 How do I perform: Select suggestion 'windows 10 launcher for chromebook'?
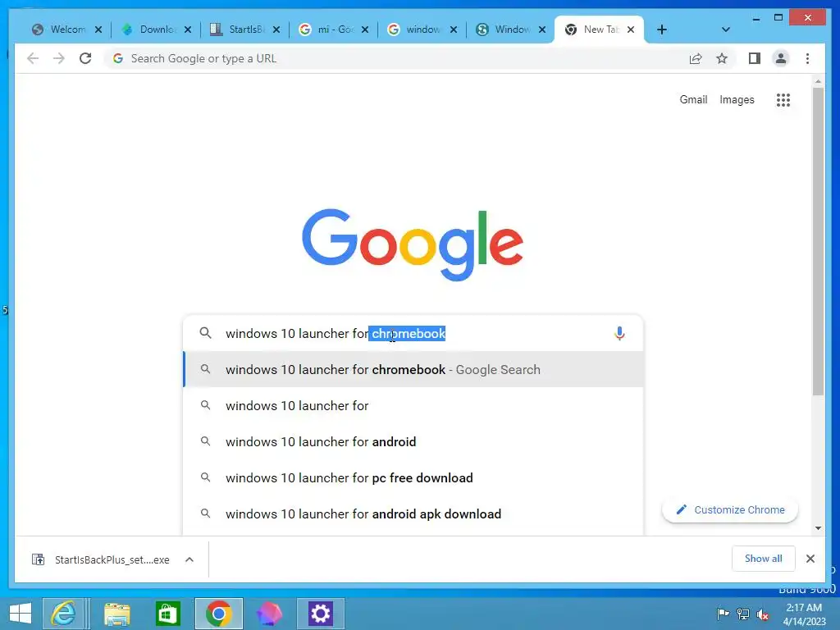pos(413,370)
